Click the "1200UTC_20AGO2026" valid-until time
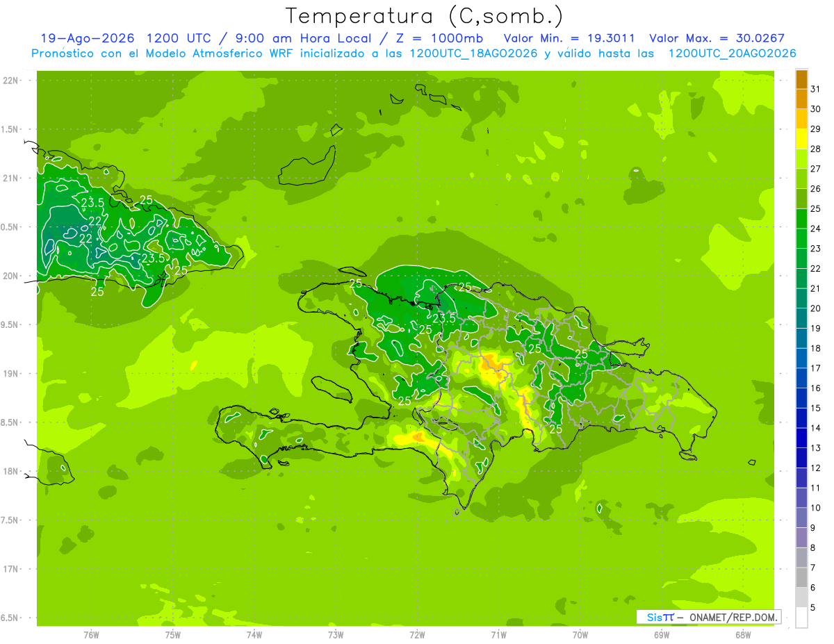Screen dimensions: 834x644 (732, 53)
